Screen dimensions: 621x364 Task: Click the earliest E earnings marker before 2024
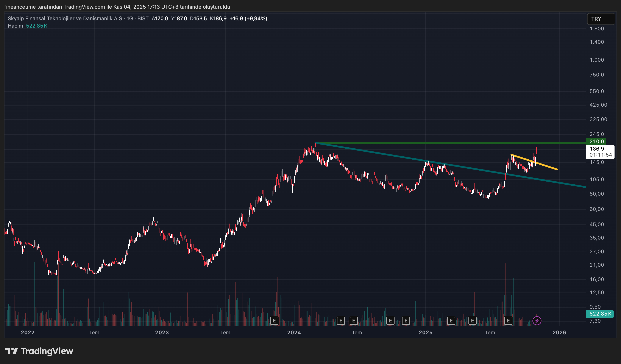pos(274,321)
